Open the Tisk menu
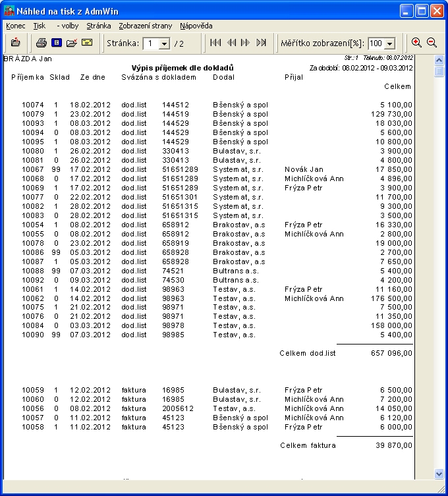Viewport: 448px width, 496px height. click(x=40, y=26)
